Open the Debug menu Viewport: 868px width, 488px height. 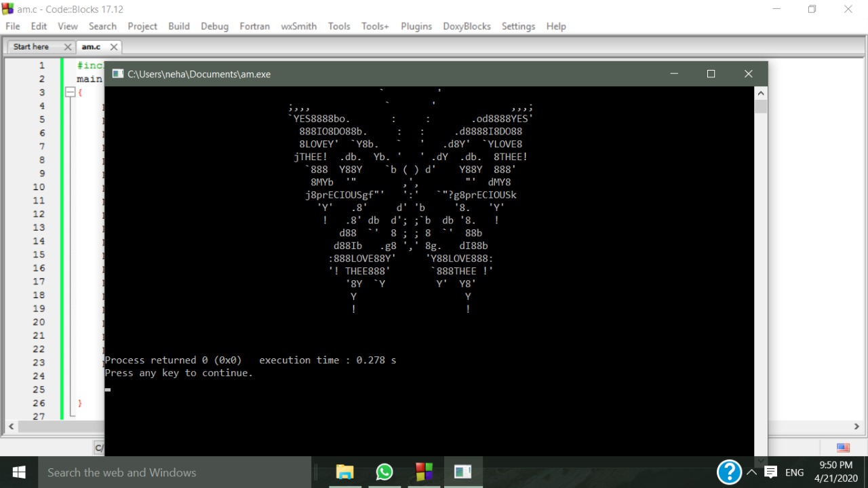tap(214, 26)
